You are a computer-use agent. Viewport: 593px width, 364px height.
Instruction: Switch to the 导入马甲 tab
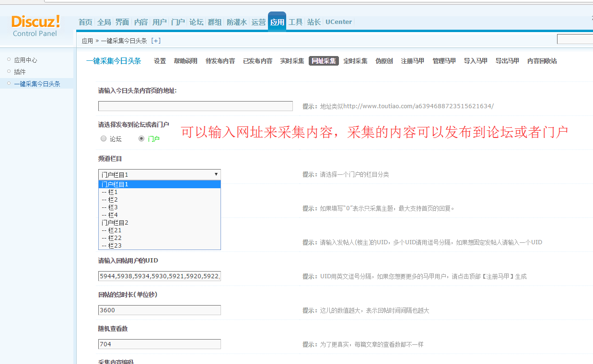(x=476, y=61)
